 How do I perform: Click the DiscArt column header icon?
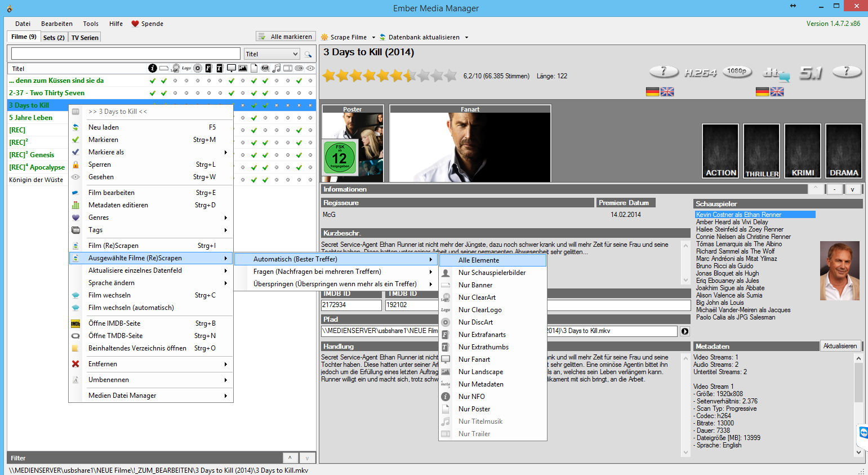click(198, 68)
